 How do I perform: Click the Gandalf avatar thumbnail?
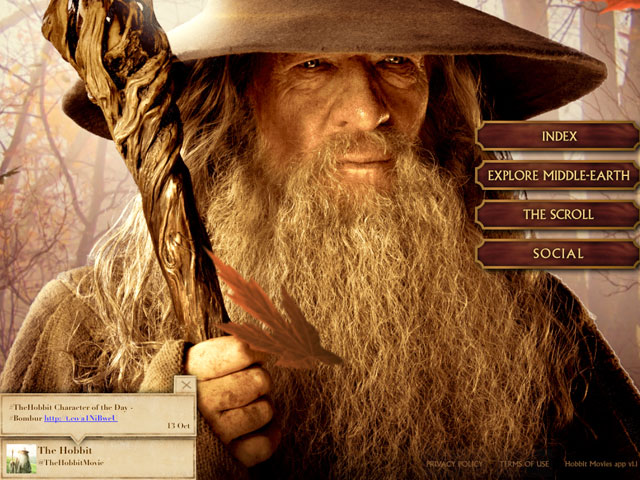(x=20, y=458)
